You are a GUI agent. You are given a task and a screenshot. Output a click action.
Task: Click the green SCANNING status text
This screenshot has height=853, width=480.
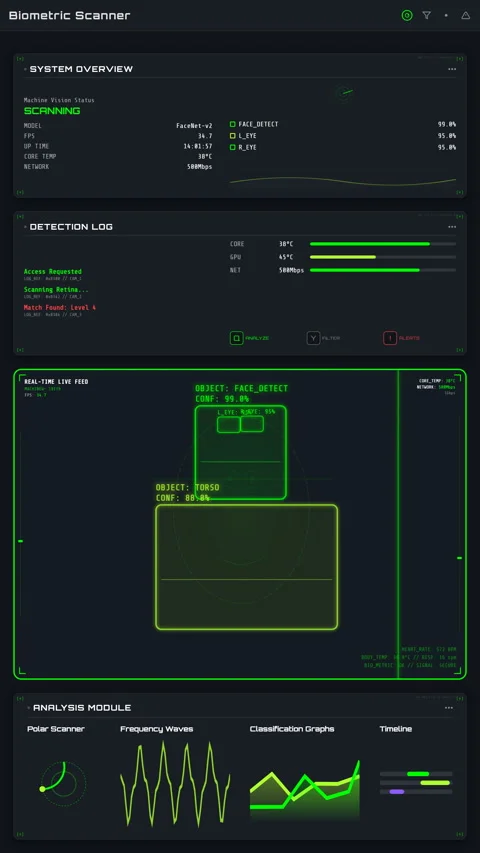52,111
